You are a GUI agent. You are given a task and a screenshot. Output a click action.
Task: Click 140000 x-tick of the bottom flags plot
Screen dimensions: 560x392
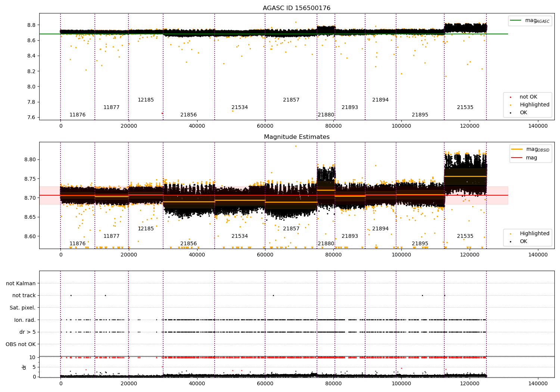pyautogui.click(x=538, y=383)
